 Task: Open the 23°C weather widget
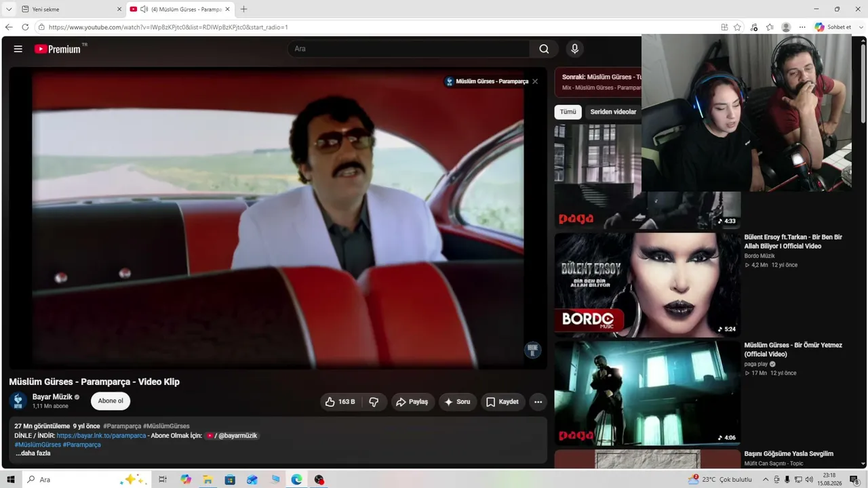pos(719,480)
